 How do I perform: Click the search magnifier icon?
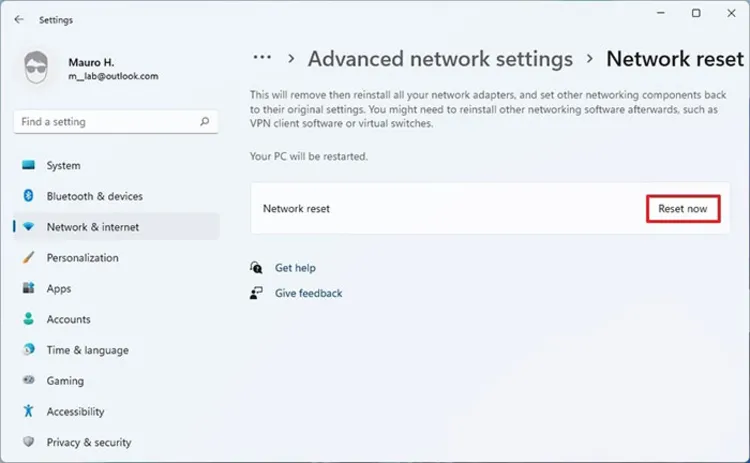(205, 121)
